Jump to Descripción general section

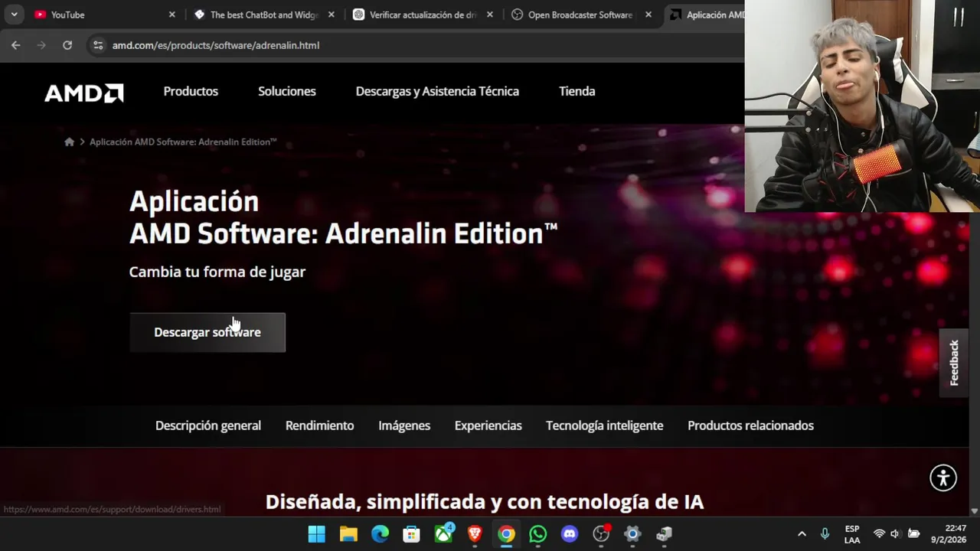[208, 425]
